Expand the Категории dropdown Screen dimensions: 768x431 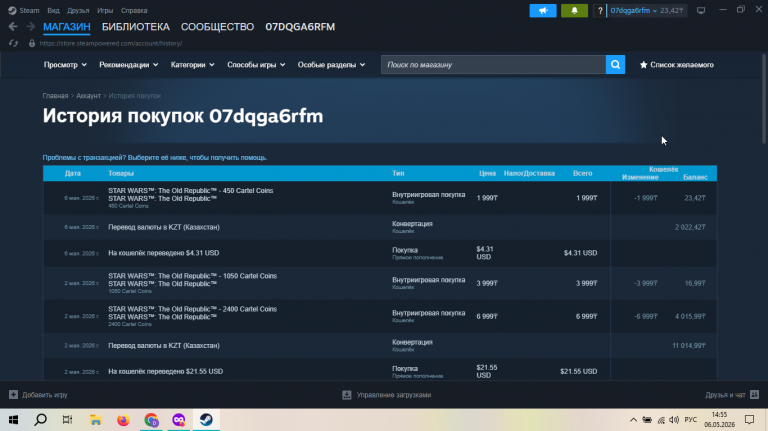click(192, 65)
